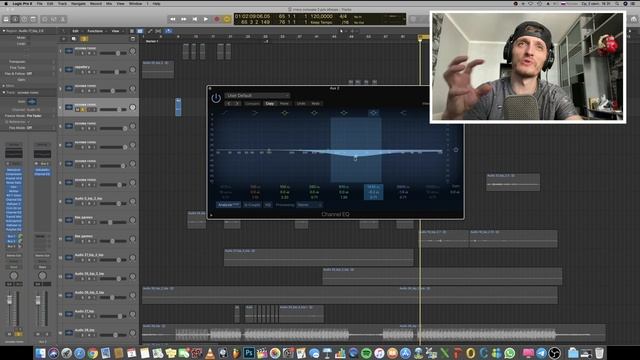Toggle the yellow Global Solo button in track header
640x360 pixels.
pyautogui.click(x=84, y=39)
